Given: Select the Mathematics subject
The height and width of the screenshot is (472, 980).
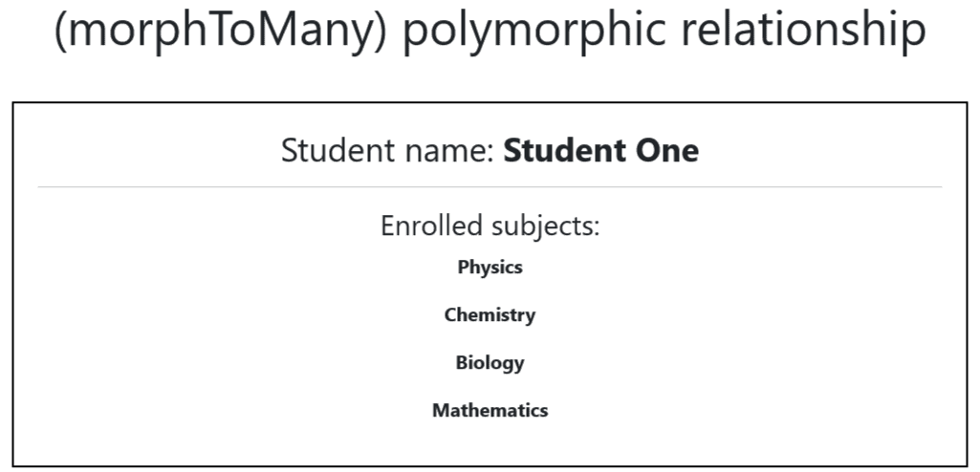Looking at the screenshot, I should 490,411.
